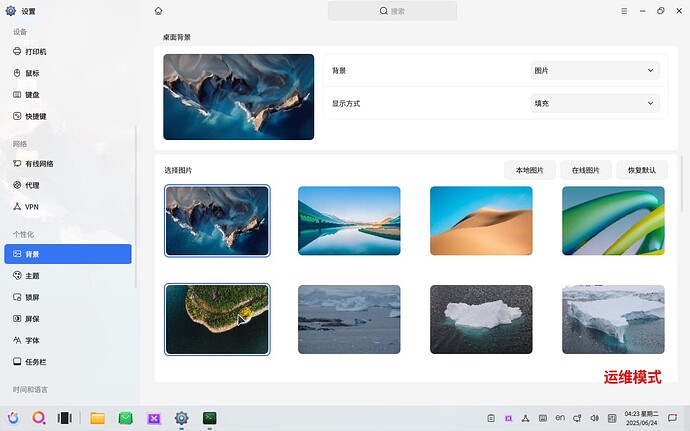Open the clipboard tray icon
This screenshot has height=431, width=690.
point(491,418)
